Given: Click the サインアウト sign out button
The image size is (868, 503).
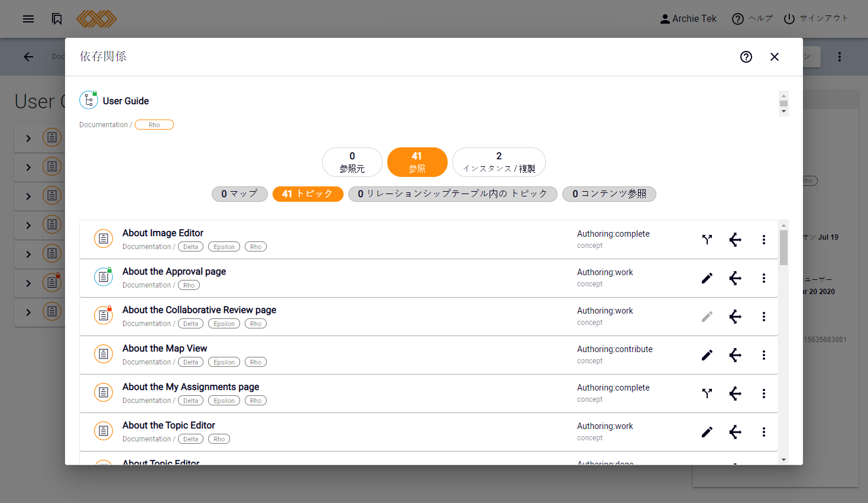Looking at the screenshot, I should point(816,19).
